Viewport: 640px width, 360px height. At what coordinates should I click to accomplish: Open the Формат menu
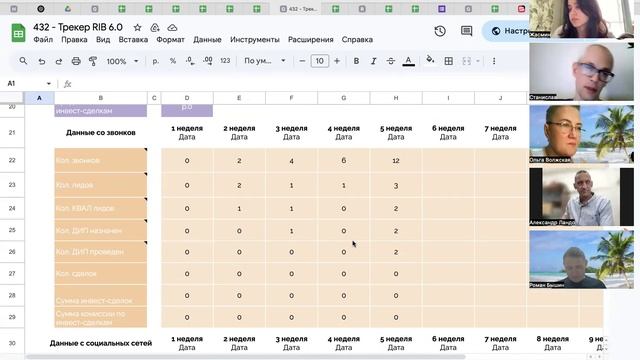tap(170, 40)
